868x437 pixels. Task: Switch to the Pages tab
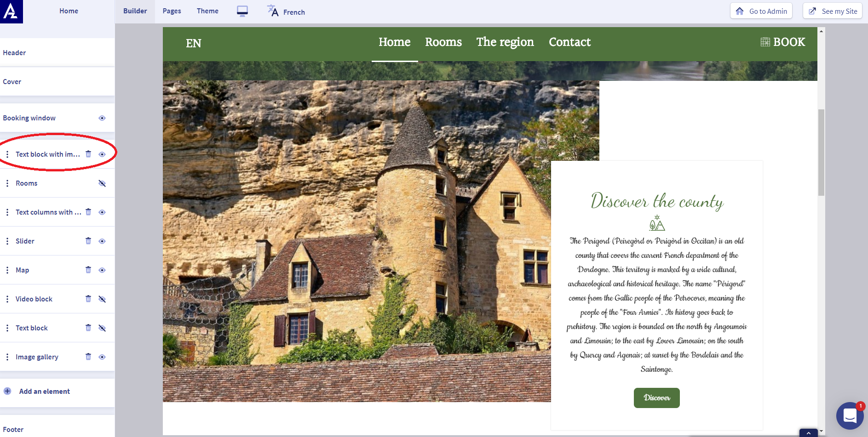click(x=172, y=11)
